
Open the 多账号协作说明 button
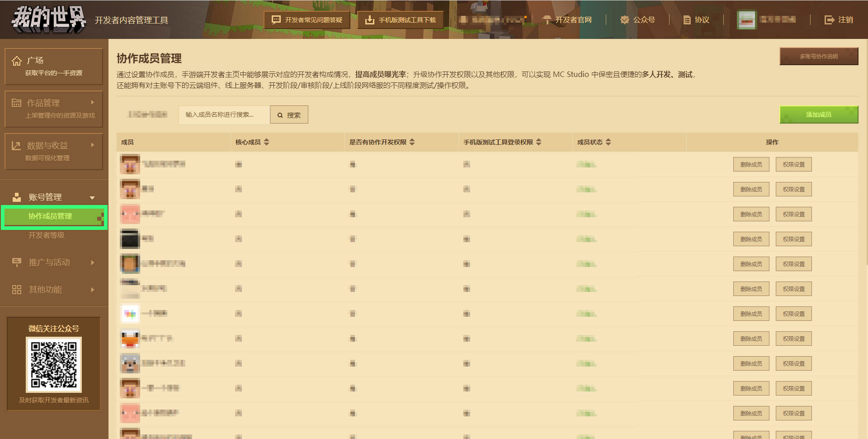pyautogui.click(x=819, y=57)
